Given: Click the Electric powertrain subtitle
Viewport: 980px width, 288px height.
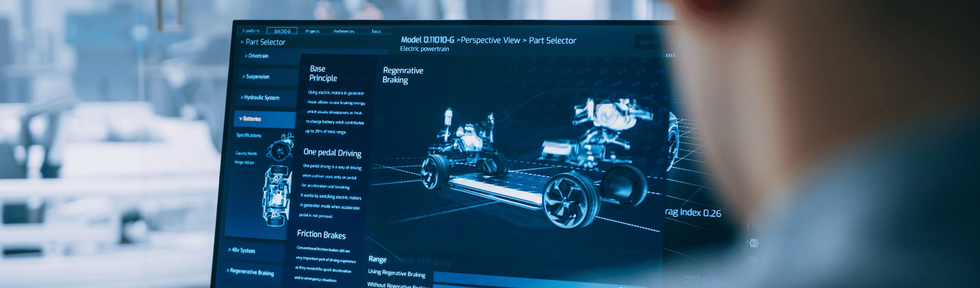Looking at the screenshot, I should pos(425,49).
